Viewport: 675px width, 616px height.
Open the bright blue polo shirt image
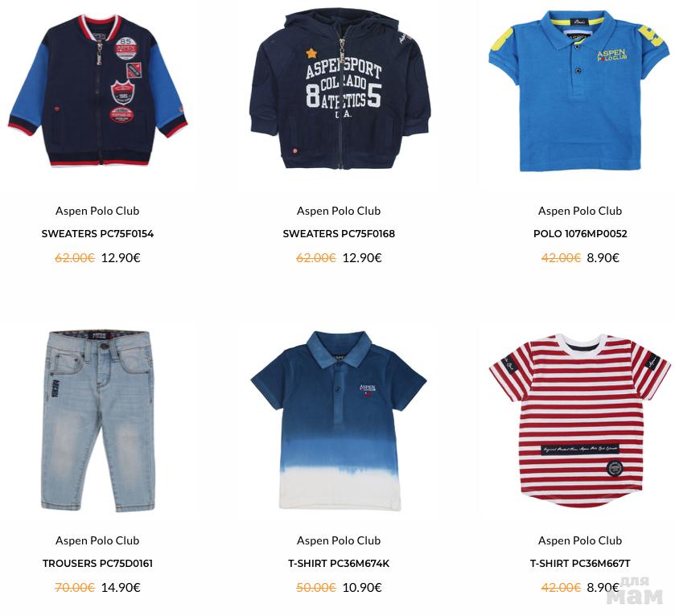coord(580,91)
